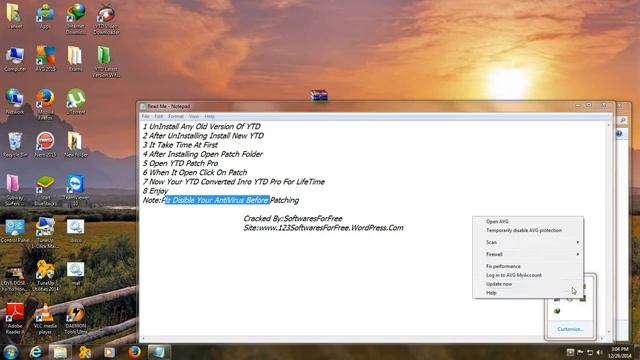640x360 pixels.
Task: Select Mozilla Firefox desktop shortcut
Action: click(x=45, y=104)
